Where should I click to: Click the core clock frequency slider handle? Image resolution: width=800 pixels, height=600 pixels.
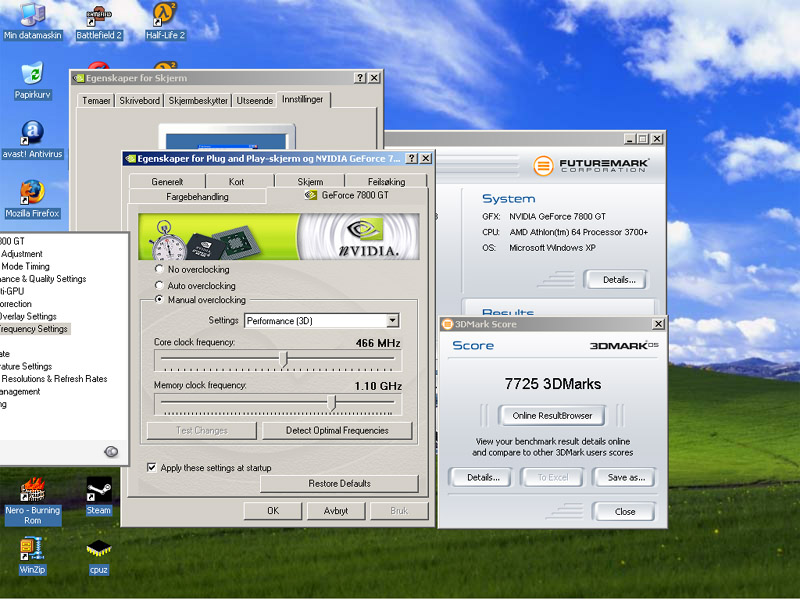click(x=284, y=359)
